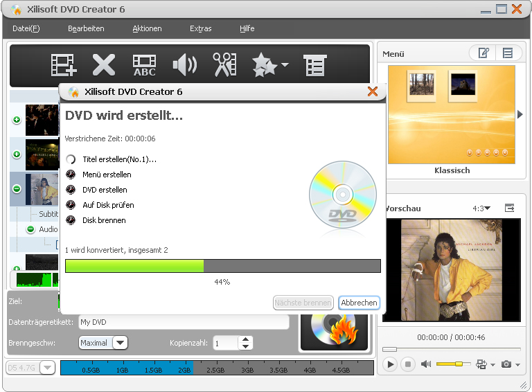The width and height of the screenshot is (532, 392).
Task: Increase the Kopienzahl copy count
Action: tap(246, 339)
